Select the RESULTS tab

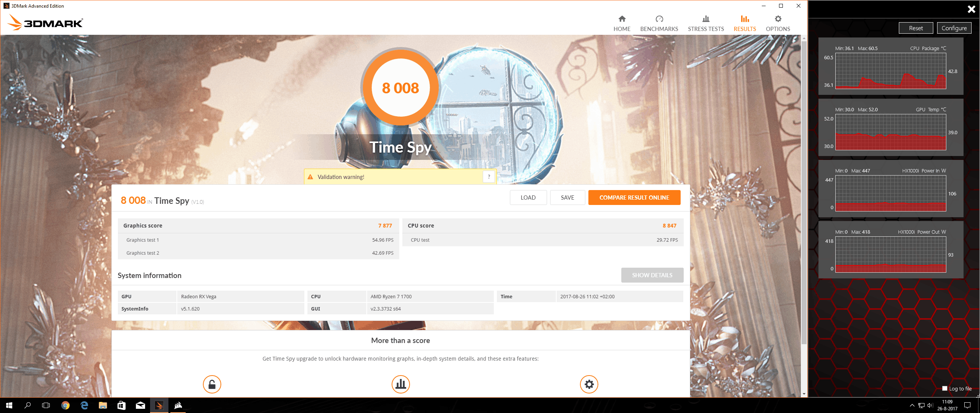click(745, 23)
